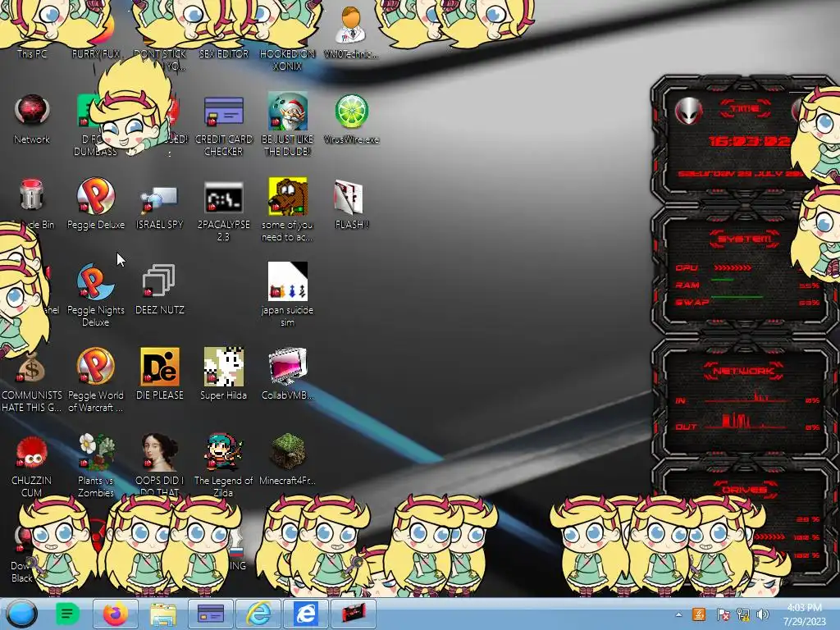Click the SYSTEM header in the gadget
The image size is (840, 630).
[745, 239]
